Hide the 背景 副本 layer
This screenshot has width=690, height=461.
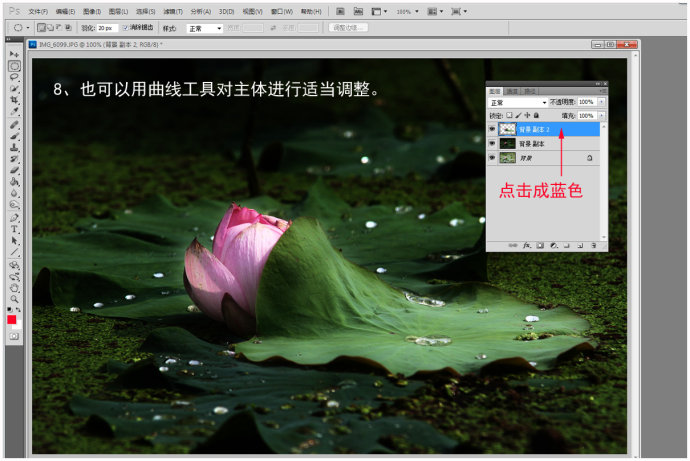pos(492,143)
